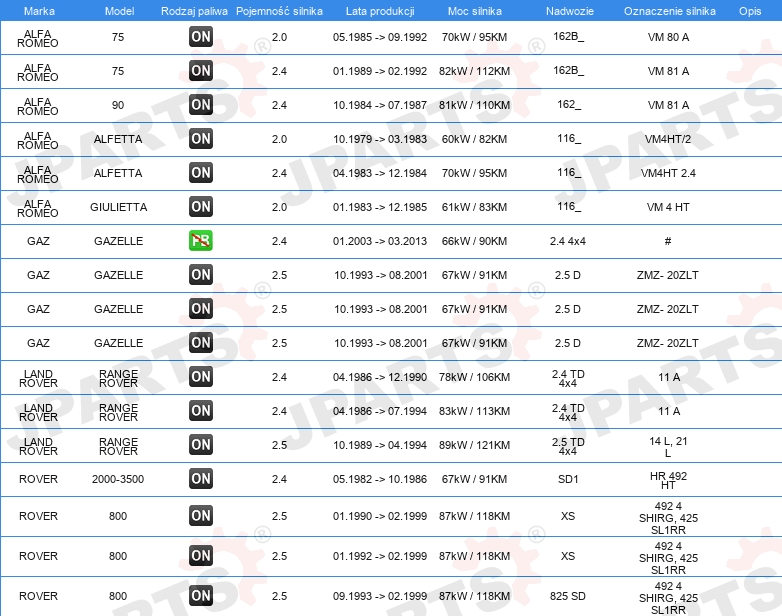Click the 2000-3500 model cell
This screenshot has height=616, width=782.
[118, 479]
